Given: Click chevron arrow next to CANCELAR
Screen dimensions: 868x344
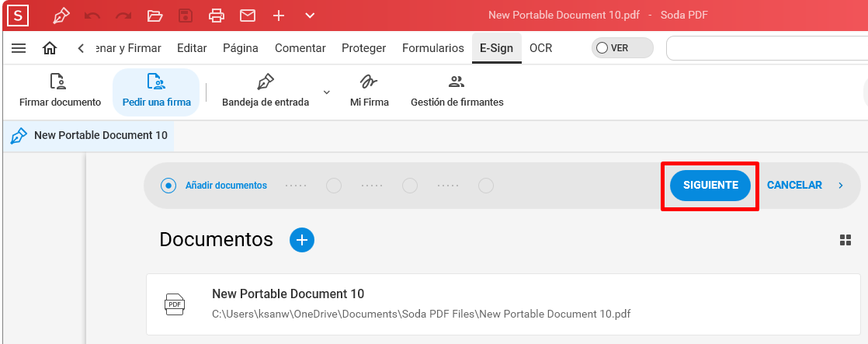Looking at the screenshot, I should [x=841, y=186].
